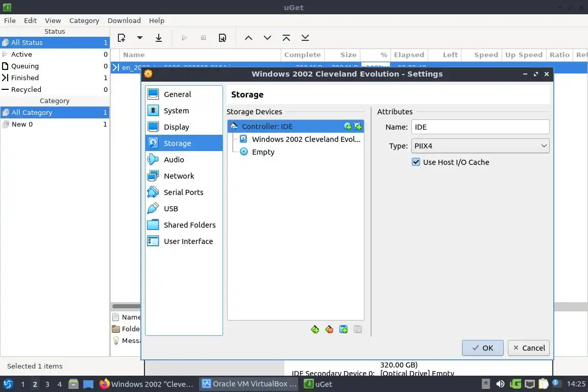
Task: Open the General settings section
Action: pyautogui.click(x=184, y=94)
